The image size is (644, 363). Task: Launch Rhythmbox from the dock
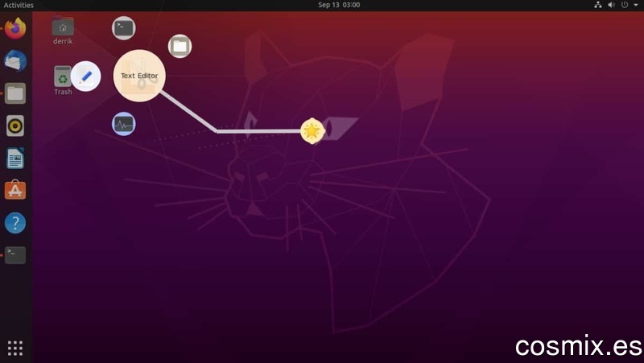15,126
